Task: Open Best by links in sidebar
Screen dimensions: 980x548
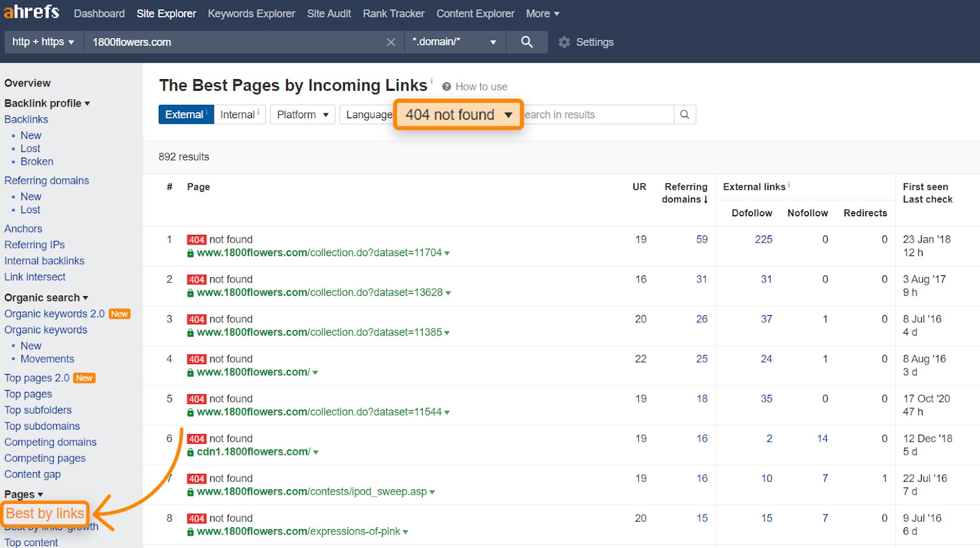Action: 45,514
